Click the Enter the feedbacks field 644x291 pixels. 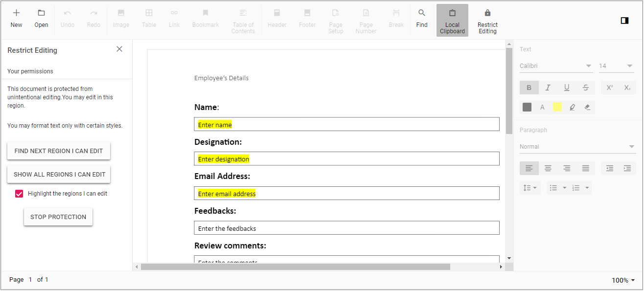(346, 228)
